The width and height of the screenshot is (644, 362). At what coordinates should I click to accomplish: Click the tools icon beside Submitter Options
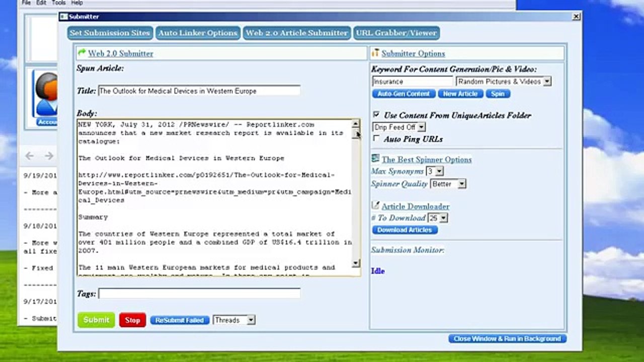pyautogui.click(x=375, y=52)
